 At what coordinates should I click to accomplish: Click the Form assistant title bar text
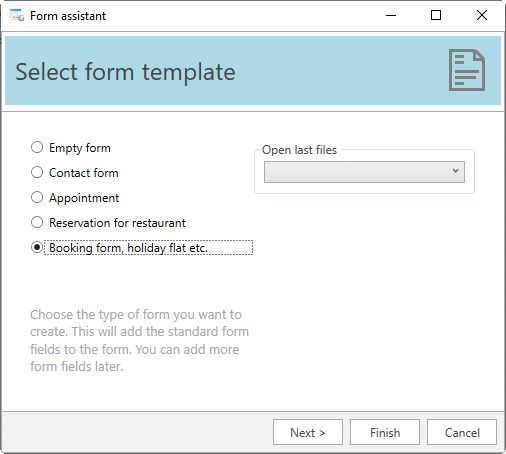tap(68, 16)
